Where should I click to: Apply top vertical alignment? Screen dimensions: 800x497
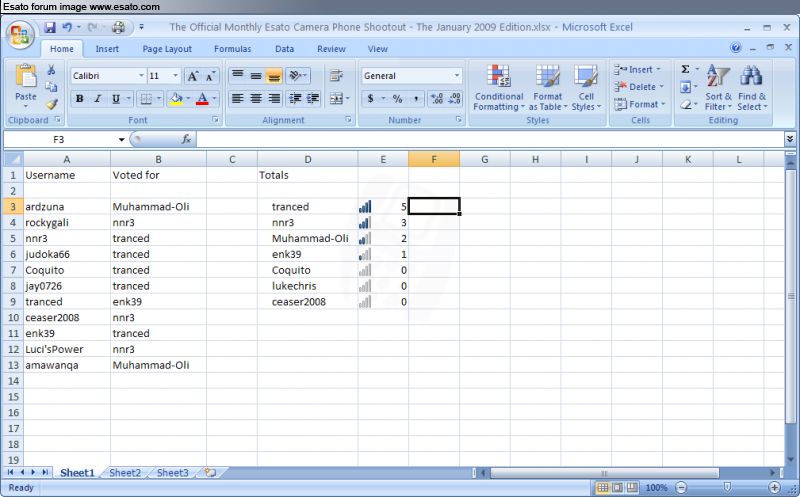(237, 76)
